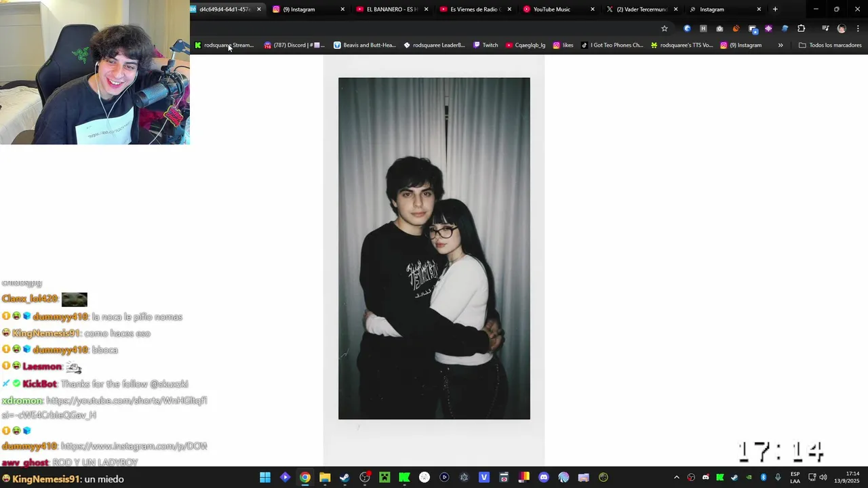Open the Chrome profile avatar
868x488 pixels.
click(x=842, y=28)
